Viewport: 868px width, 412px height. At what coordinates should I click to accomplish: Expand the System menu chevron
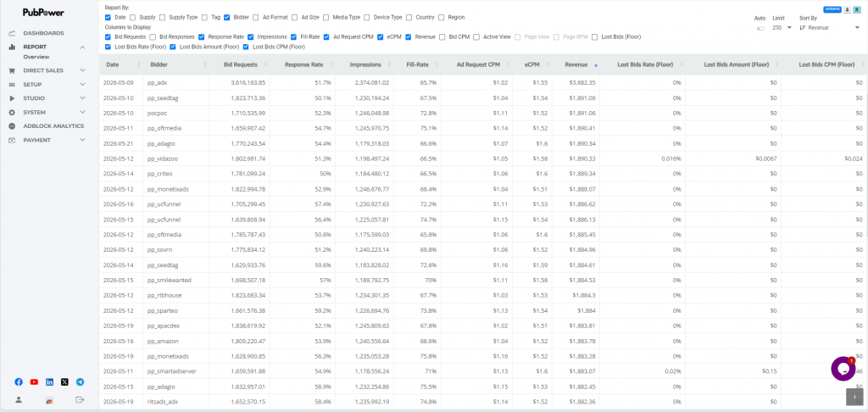[x=82, y=113]
